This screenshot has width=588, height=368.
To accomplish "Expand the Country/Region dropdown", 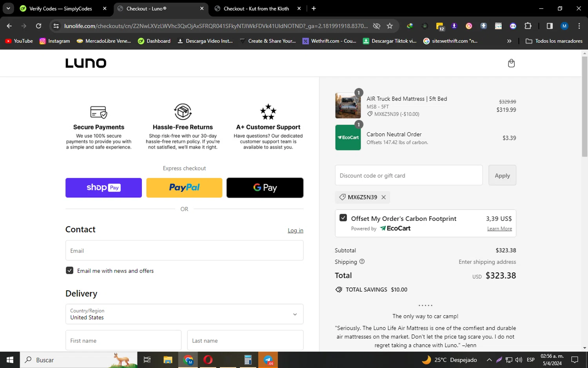I will (184, 314).
